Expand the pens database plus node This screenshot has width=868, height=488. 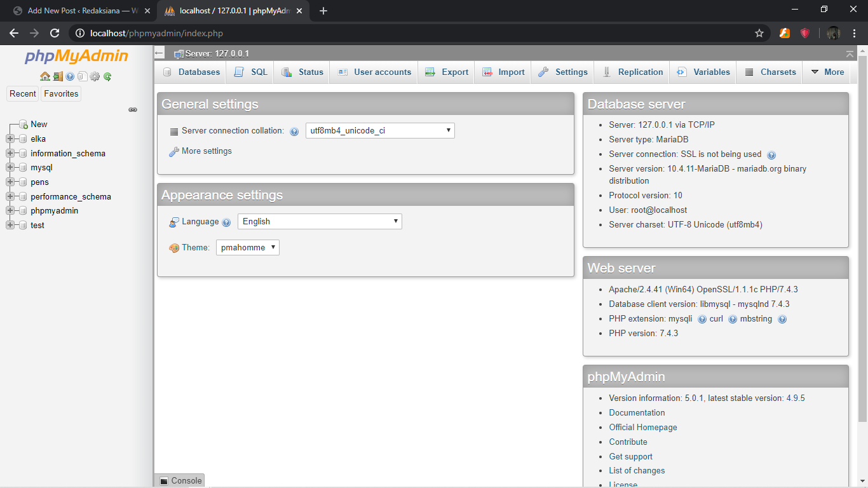[10, 182]
